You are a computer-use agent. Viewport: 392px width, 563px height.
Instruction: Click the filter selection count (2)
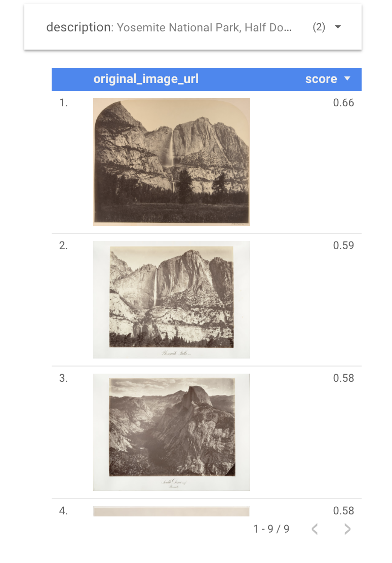[x=319, y=27]
